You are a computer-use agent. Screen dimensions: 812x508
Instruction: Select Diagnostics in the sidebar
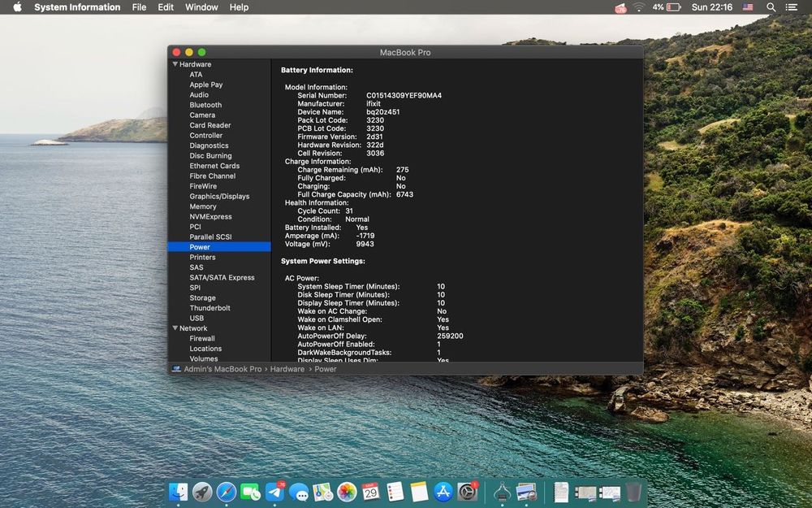209,145
